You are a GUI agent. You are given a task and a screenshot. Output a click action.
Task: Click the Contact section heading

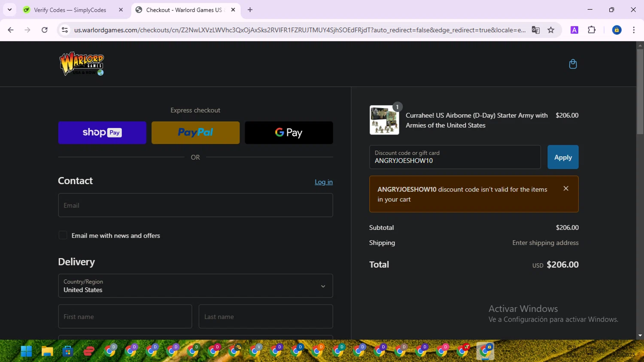pyautogui.click(x=75, y=181)
